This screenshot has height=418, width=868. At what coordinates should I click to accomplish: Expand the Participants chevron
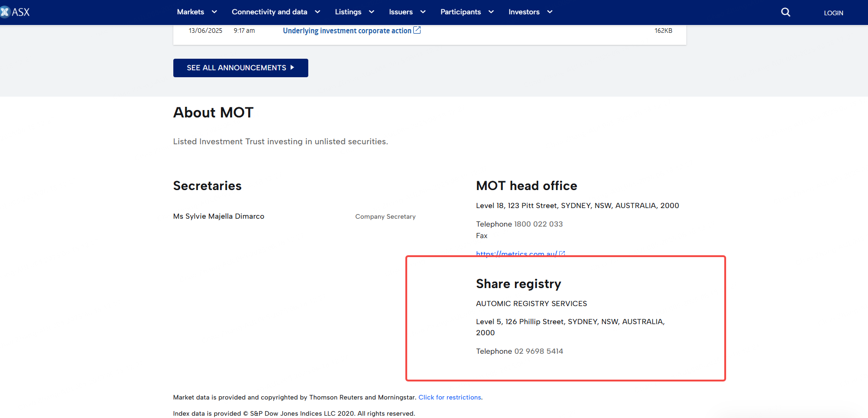pos(491,12)
